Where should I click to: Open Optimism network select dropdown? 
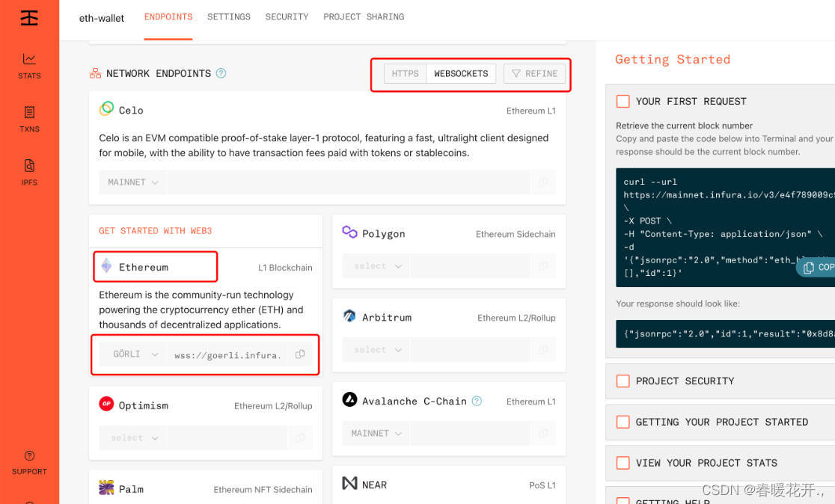pyautogui.click(x=132, y=437)
